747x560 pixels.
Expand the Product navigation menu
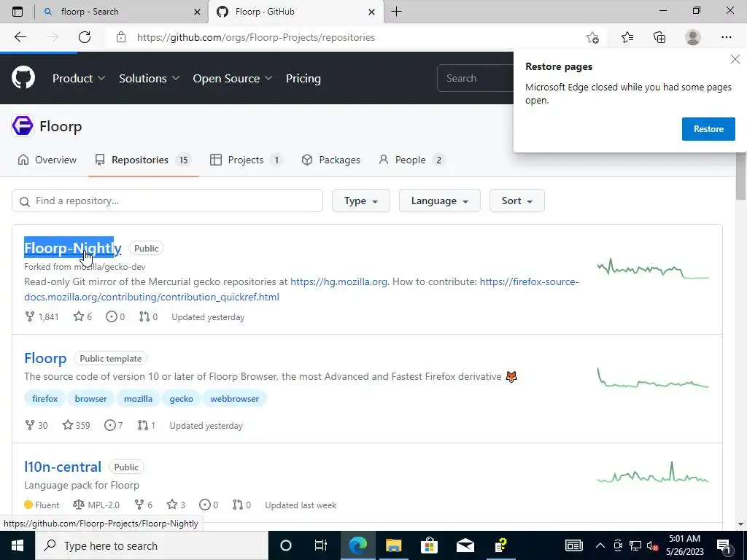(x=79, y=78)
